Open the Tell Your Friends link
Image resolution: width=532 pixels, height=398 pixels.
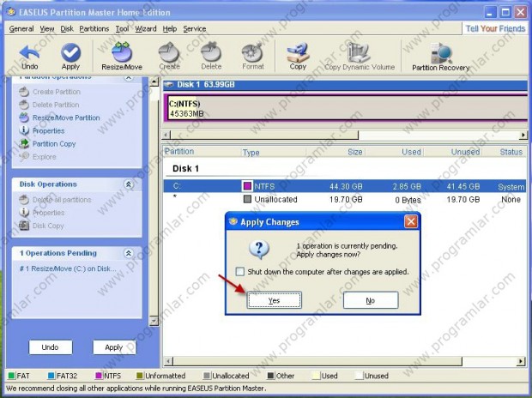coord(495,28)
